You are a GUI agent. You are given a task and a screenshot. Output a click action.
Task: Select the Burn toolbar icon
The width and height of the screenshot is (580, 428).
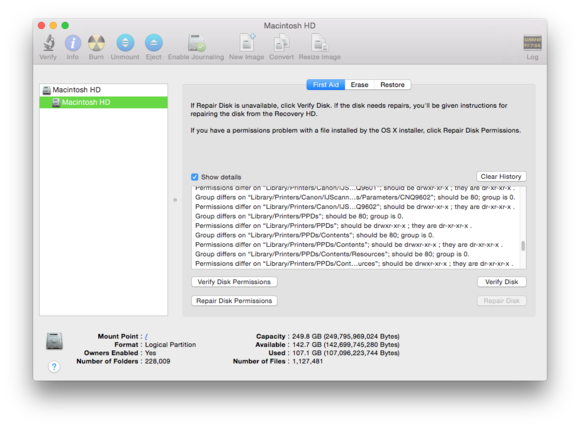(x=96, y=43)
